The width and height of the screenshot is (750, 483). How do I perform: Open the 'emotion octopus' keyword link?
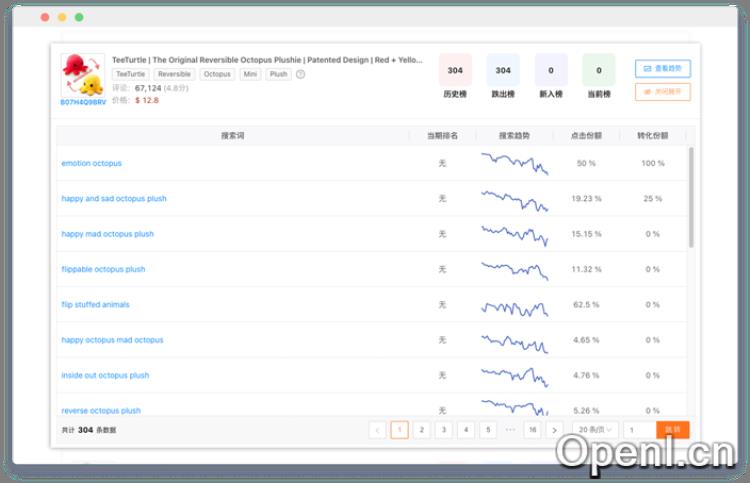[x=92, y=163]
